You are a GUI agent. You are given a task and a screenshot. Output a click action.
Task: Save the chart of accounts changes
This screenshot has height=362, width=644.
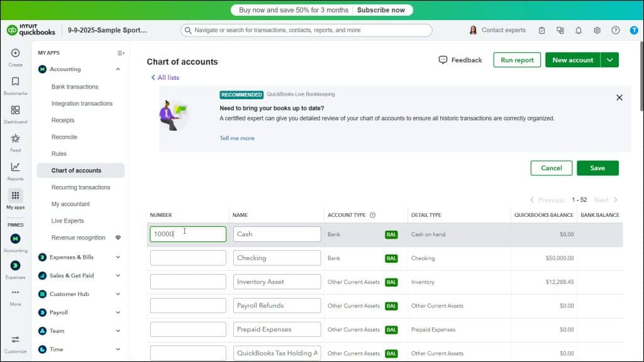point(597,168)
